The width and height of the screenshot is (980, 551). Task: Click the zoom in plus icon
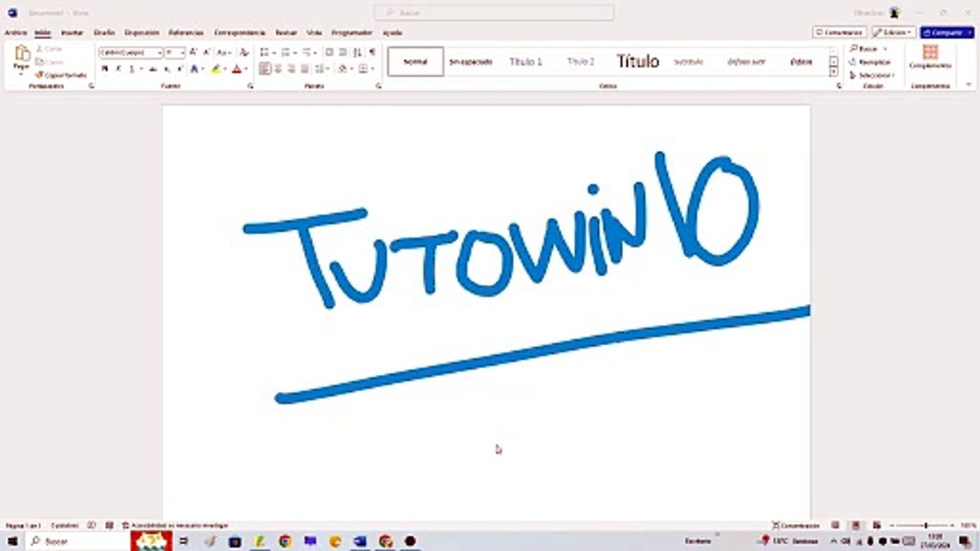point(953,526)
